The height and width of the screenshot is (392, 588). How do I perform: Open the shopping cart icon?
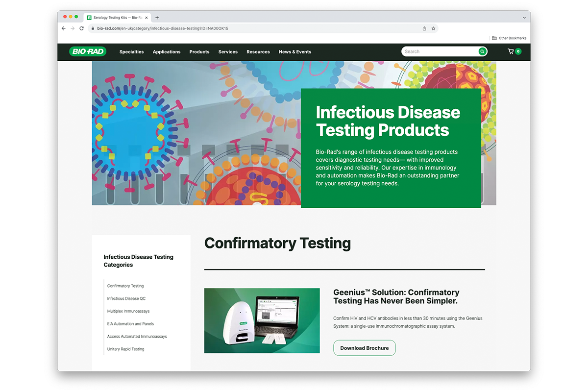[511, 51]
